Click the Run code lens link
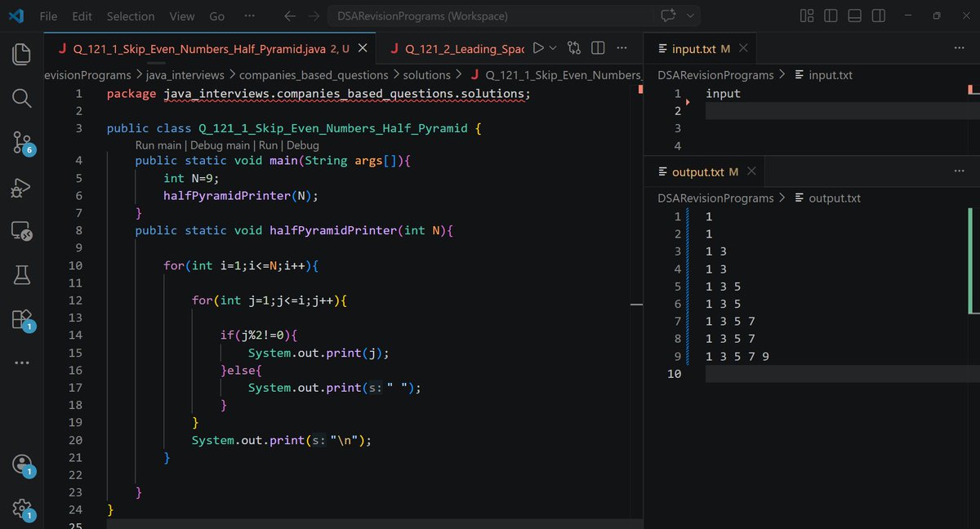The height and width of the screenshot is (529, 980). 269,144
